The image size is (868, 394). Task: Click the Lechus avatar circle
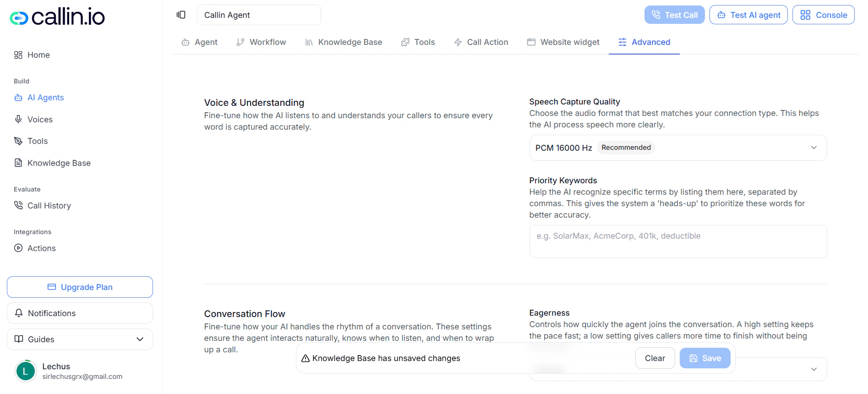(x=26, y=371)
